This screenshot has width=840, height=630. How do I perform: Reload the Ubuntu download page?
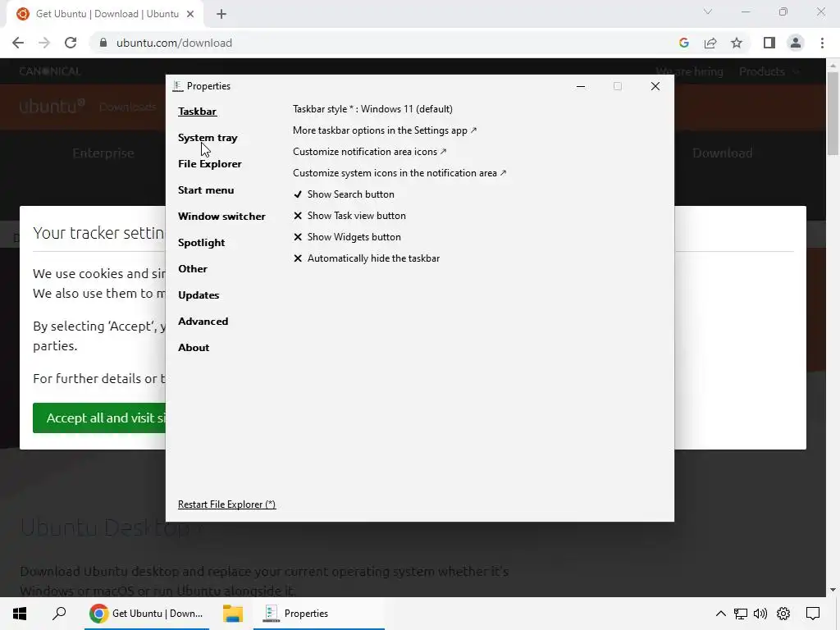click(71, 43)
